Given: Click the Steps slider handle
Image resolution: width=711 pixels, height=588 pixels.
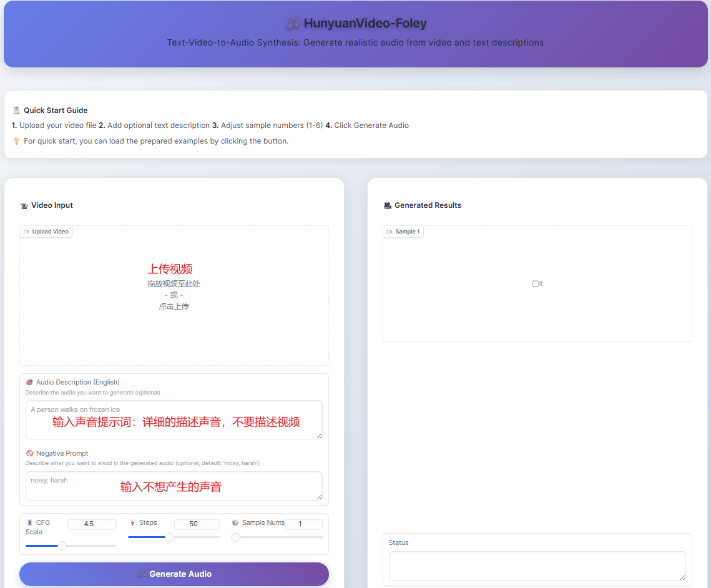Looking at the screenshot, I should (x=169, y=537).
